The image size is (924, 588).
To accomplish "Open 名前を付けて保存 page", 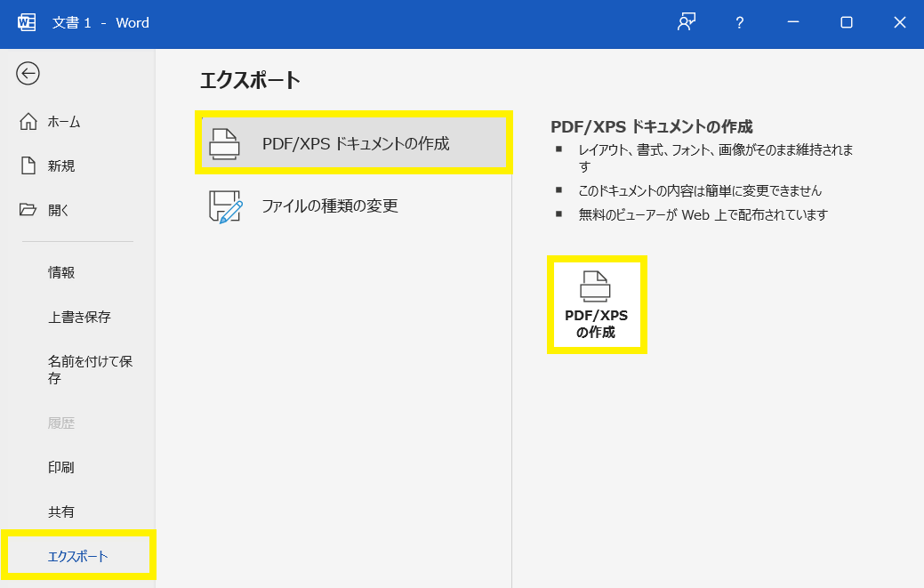I will [x=90, y=369].
